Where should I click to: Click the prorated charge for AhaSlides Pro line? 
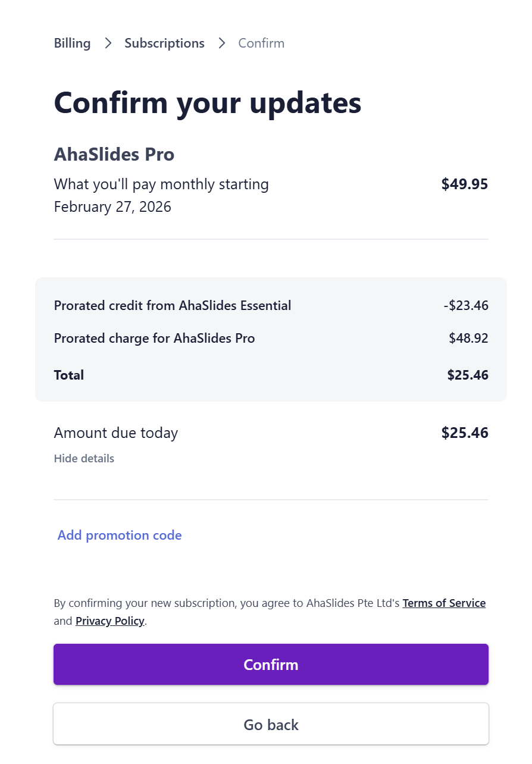coord(154,339)
